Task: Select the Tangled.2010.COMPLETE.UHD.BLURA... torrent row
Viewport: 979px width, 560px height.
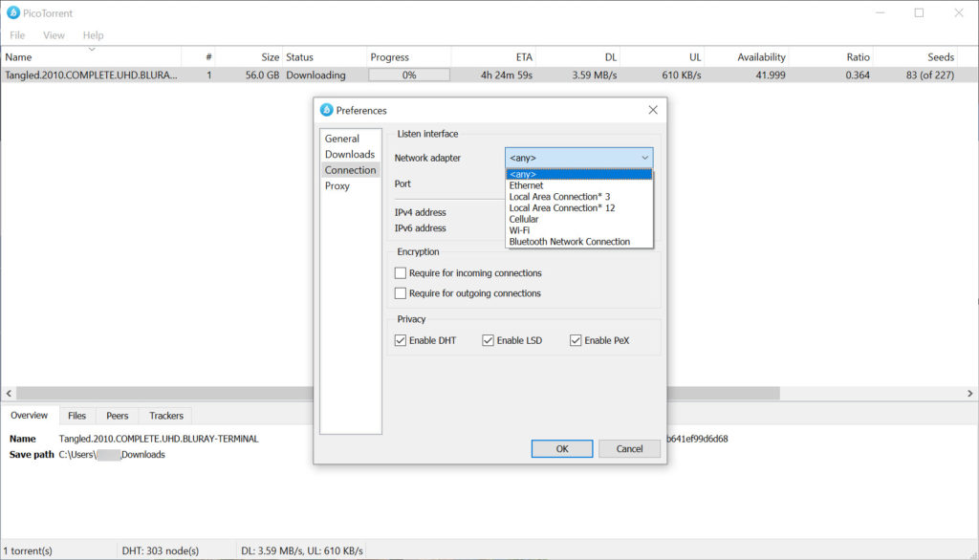Action: (x=489, y=75)
